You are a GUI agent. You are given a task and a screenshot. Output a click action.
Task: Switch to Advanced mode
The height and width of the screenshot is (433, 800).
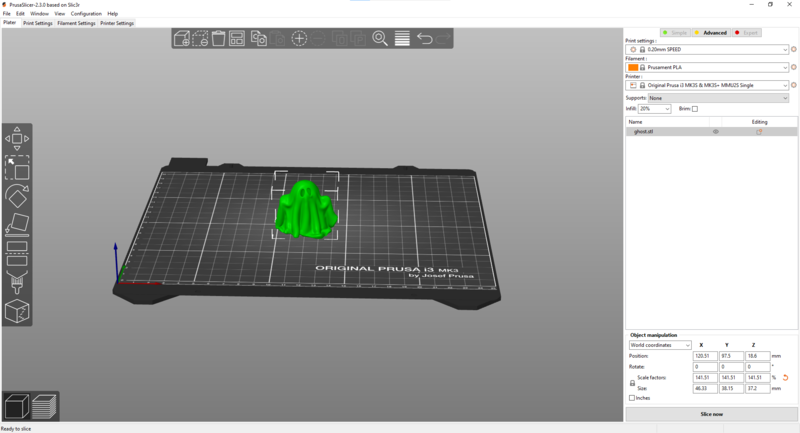(711, 33)
